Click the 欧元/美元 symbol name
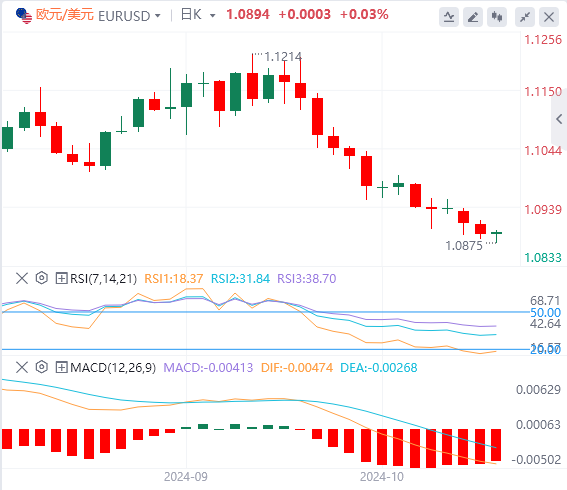 pyautogui.click(x=65, y=15)
